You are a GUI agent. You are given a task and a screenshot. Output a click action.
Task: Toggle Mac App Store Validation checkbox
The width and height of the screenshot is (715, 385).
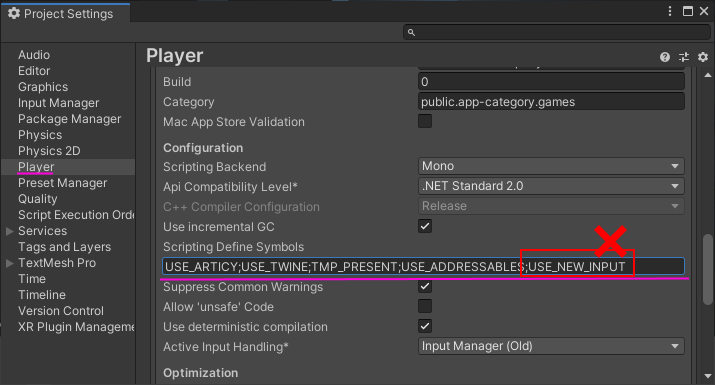(x=425, y=121)
